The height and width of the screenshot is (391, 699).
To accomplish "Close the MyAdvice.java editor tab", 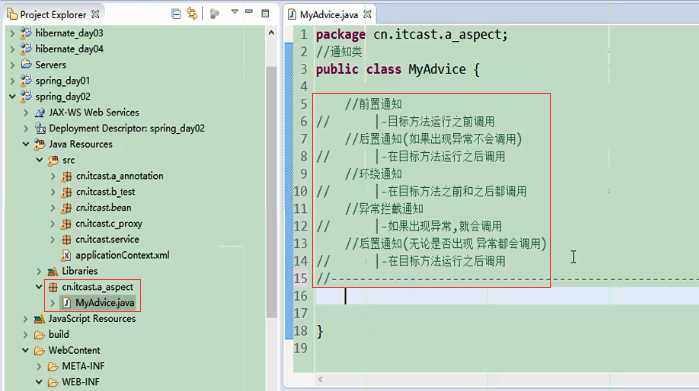I will (367, 14).
